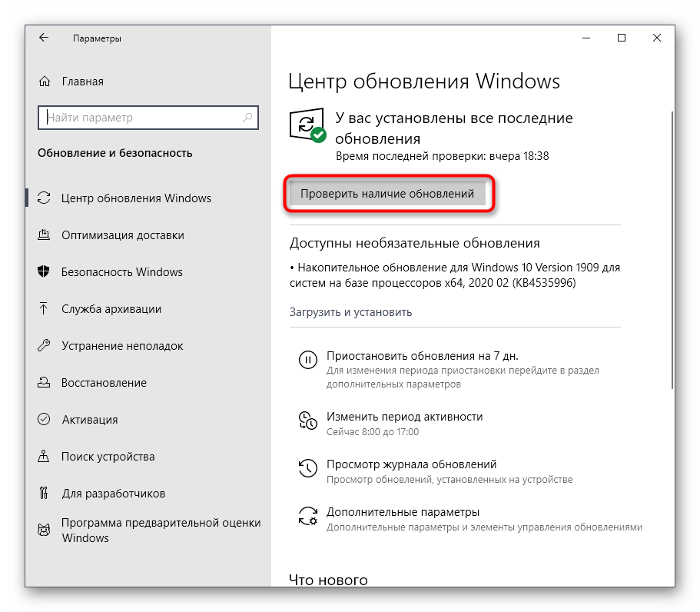
Task: Click the advanced options gear-arrows icon
Action: tap(307, 515)
